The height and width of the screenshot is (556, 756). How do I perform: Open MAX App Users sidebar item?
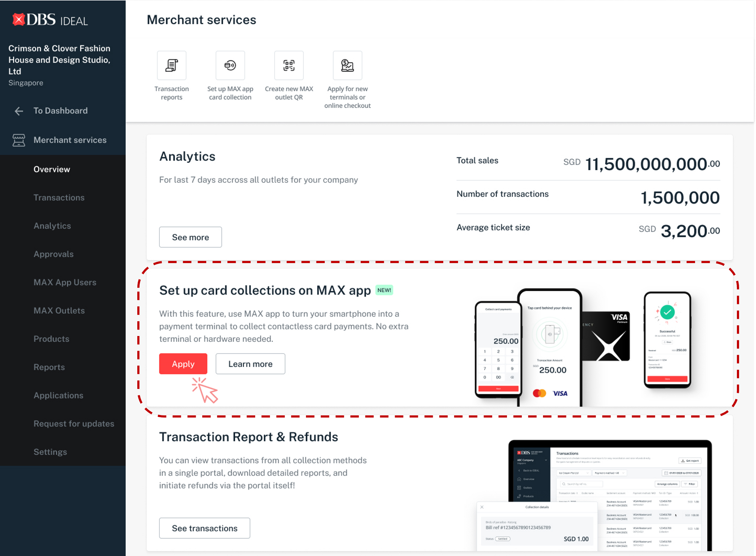pos(65,282)
